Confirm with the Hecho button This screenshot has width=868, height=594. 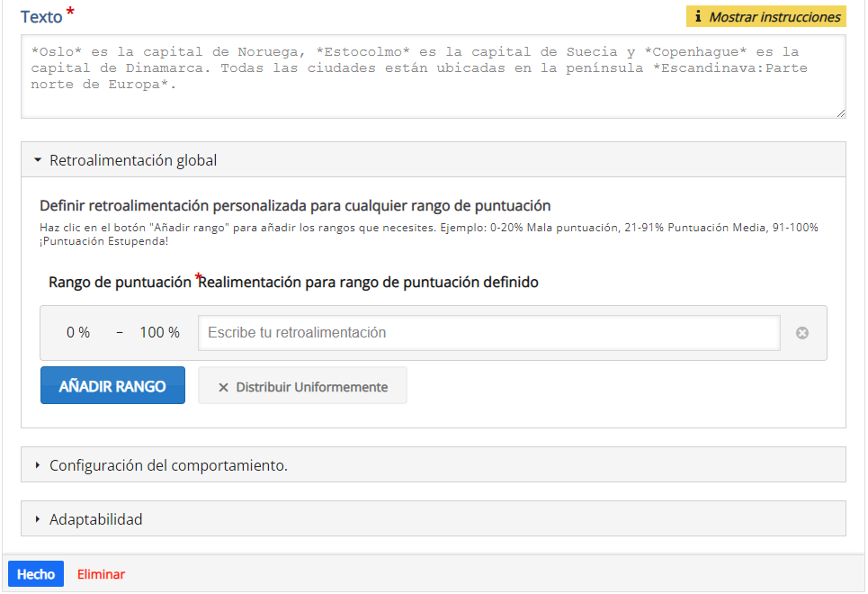point(36,573)
